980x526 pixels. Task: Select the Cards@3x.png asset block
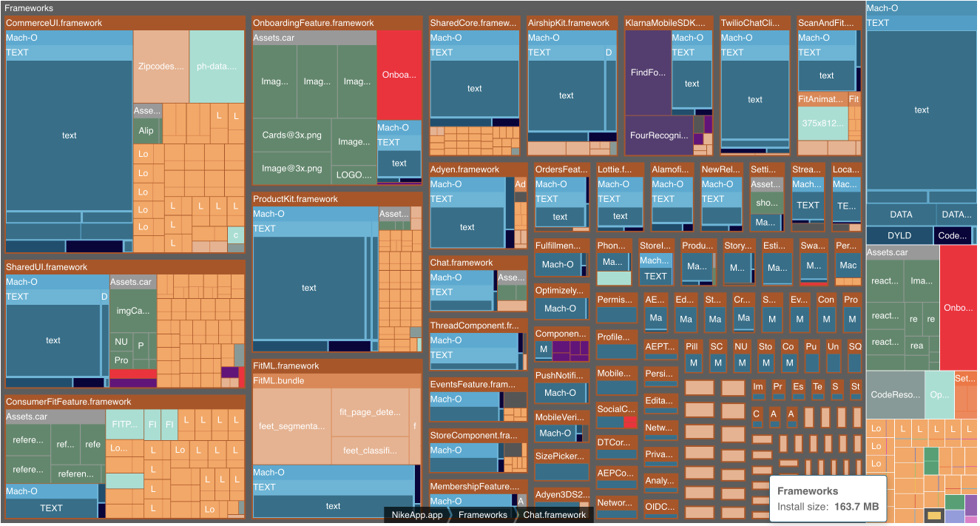coord(292,135)
